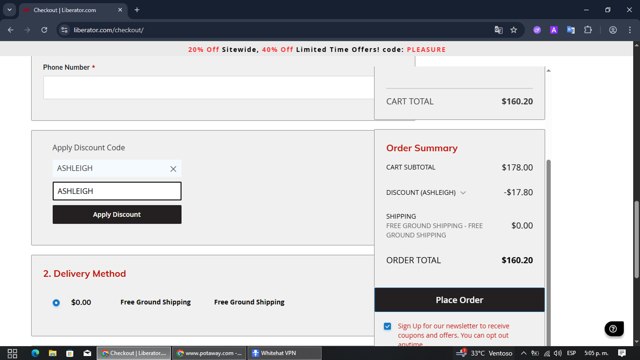Viewport: 640px width, 360px height.
Task: Bookmark this page with the star icon
Action: point(514,30)
